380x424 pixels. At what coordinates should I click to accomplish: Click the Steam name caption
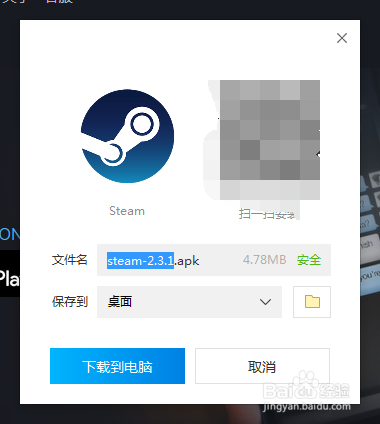127,211
